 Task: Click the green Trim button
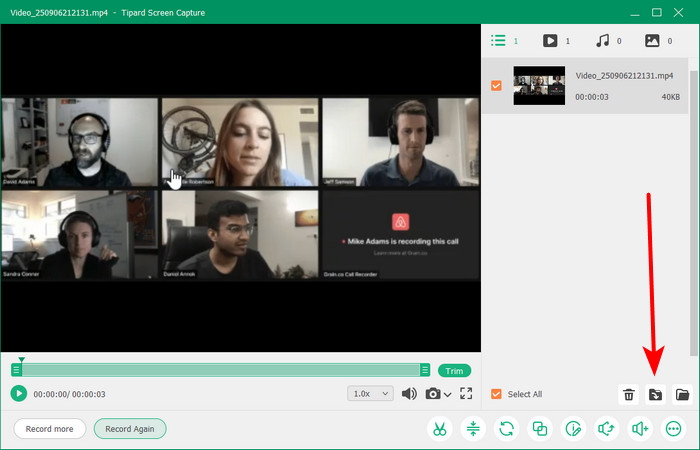click(454, 370)
